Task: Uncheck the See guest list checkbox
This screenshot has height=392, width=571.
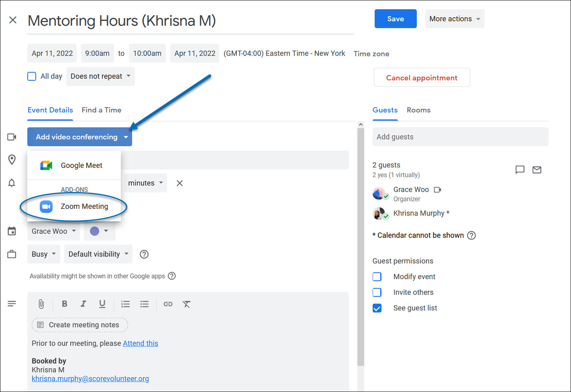Action: [x=377, y=308]
